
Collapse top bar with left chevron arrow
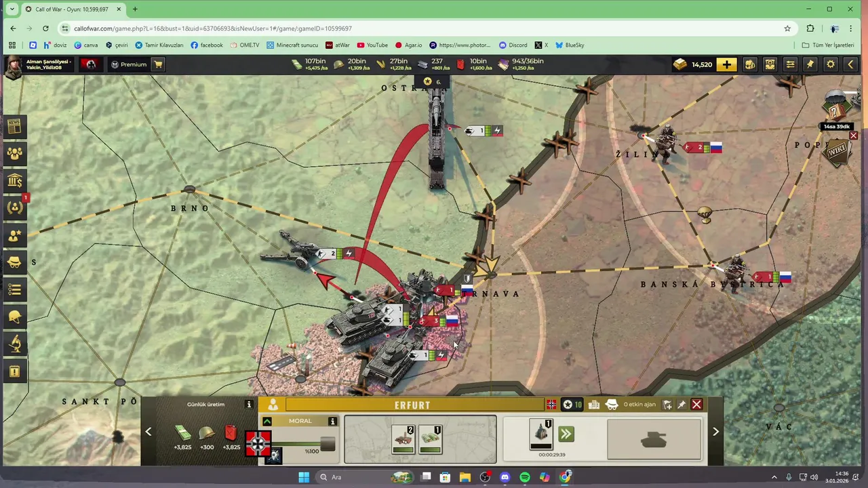tap(851, 64)
